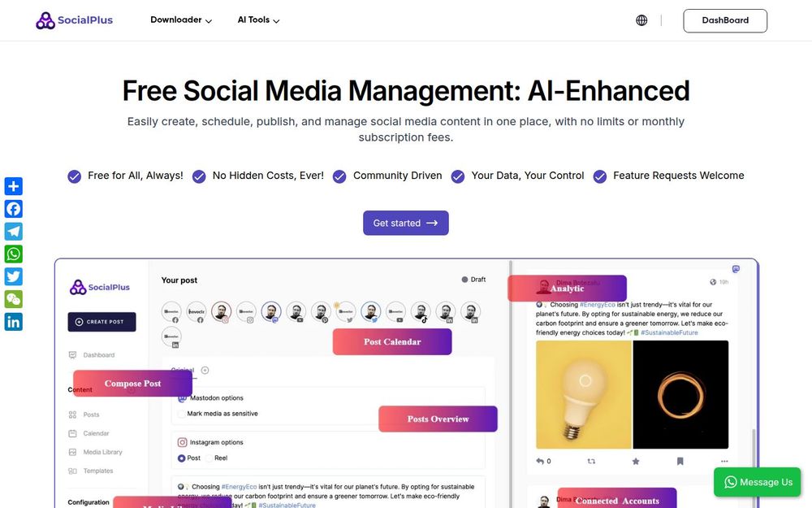Click the reply arrow icon under preview post

pyautogui.click(x=540, y=461)
